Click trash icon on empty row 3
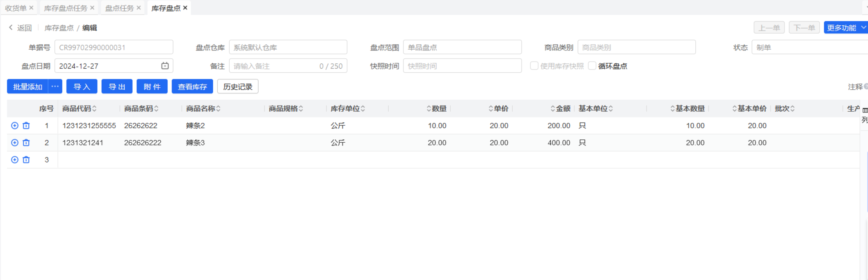 point(26,160)
